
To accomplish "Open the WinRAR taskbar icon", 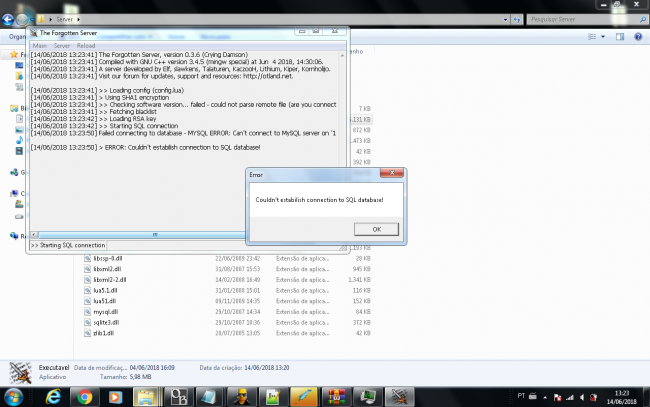I will click(336, 397).
